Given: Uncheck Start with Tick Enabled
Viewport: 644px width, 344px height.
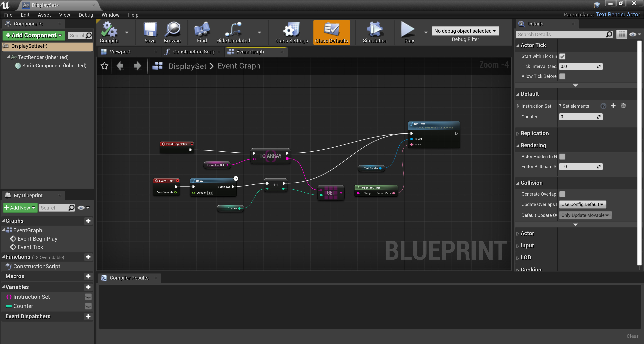Looking at the screenshot, I should [562, 56].
